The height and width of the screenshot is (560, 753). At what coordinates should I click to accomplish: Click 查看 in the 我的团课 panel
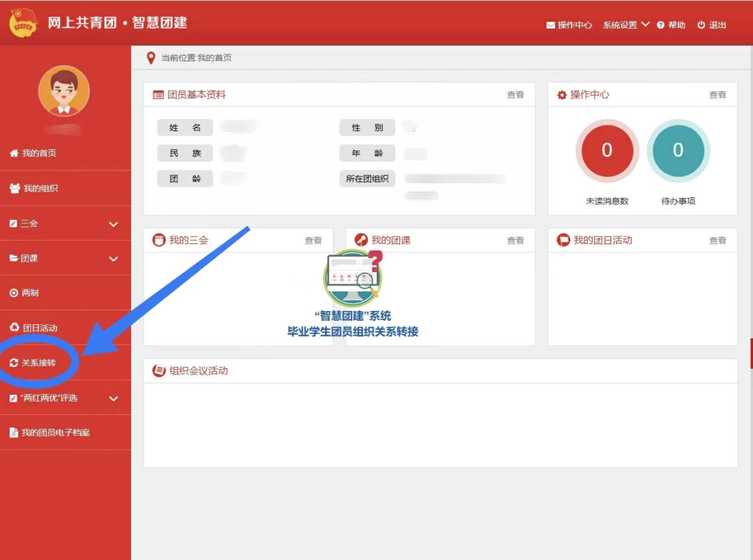tap(515, 240)
